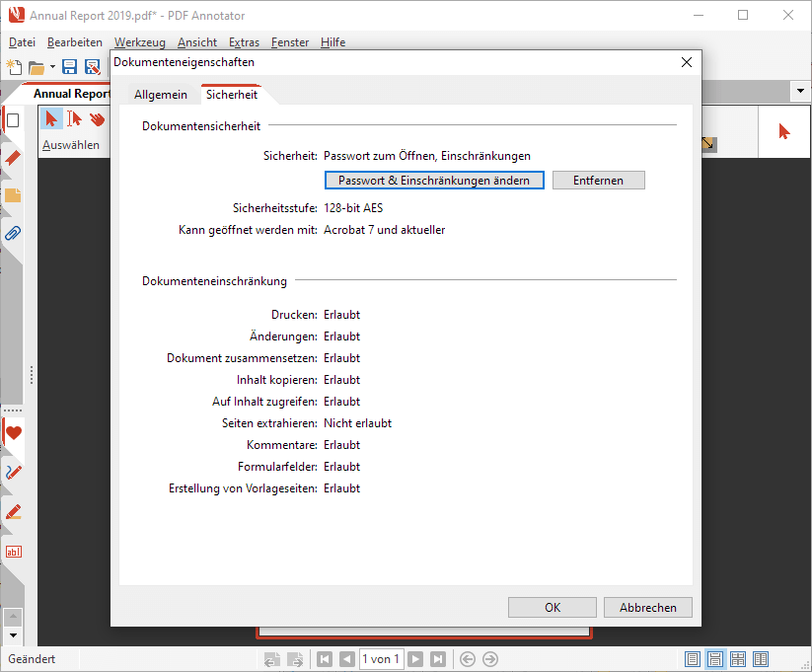Select the hand pan tool
812x672 pixels.
tap(97, 119)
